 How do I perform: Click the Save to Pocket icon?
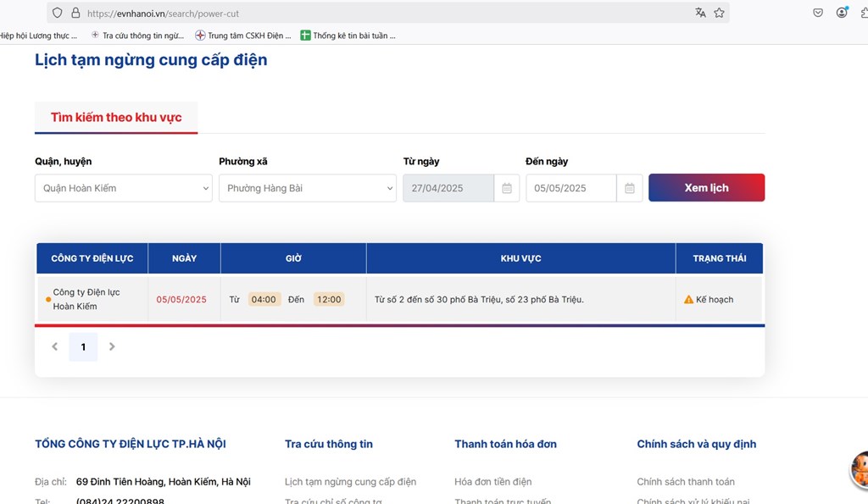point(818,13)
